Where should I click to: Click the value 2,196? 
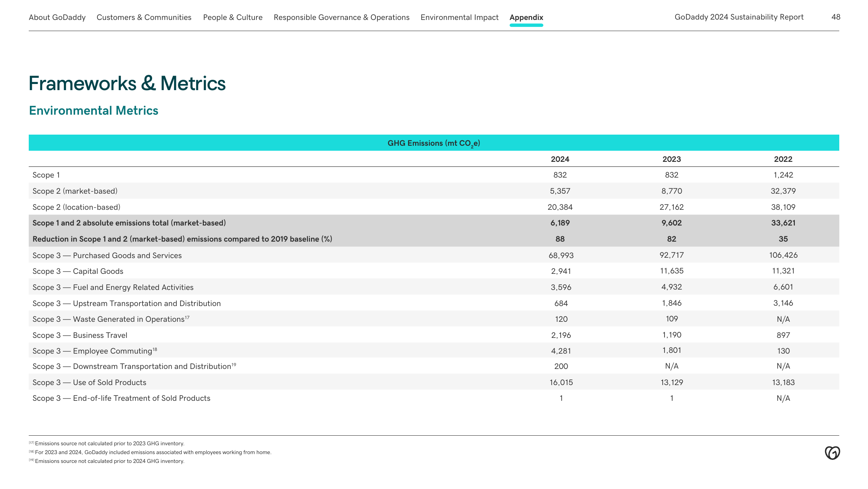click(x=561, y=335)
